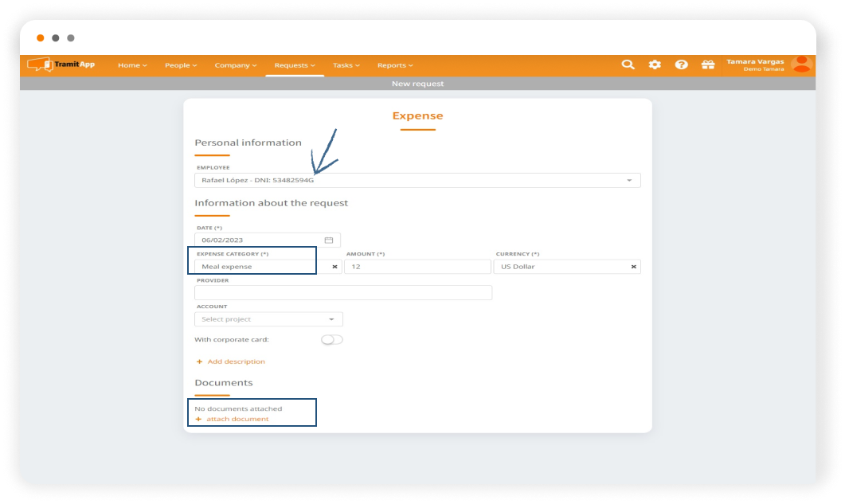
Task: Open the Requests menu
Action: (295, 65)
